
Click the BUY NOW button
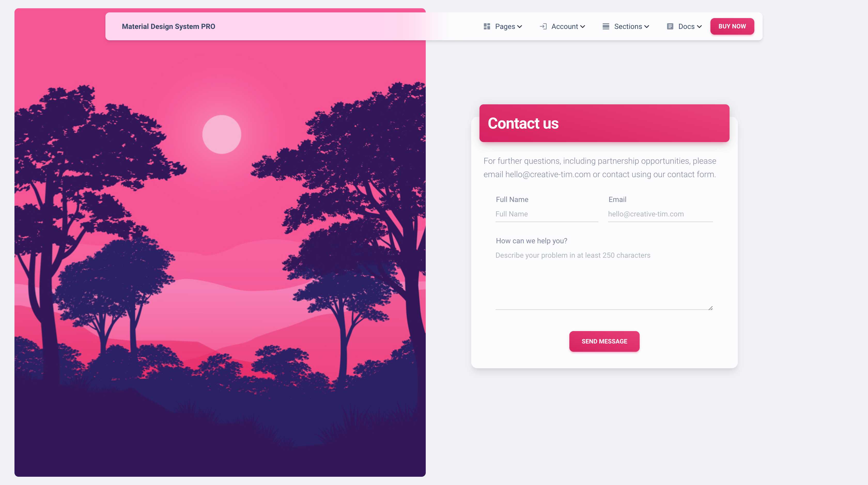click(732, 26)
